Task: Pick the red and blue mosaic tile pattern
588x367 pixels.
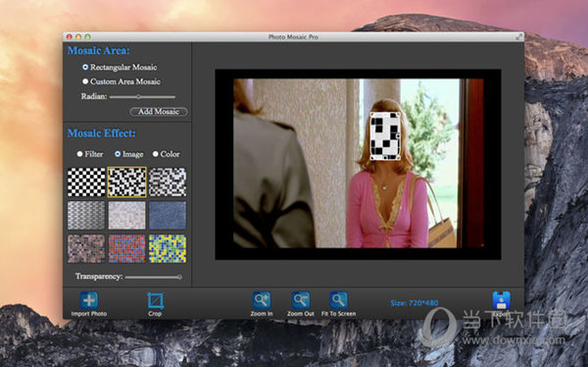Action: pos(126,248)
